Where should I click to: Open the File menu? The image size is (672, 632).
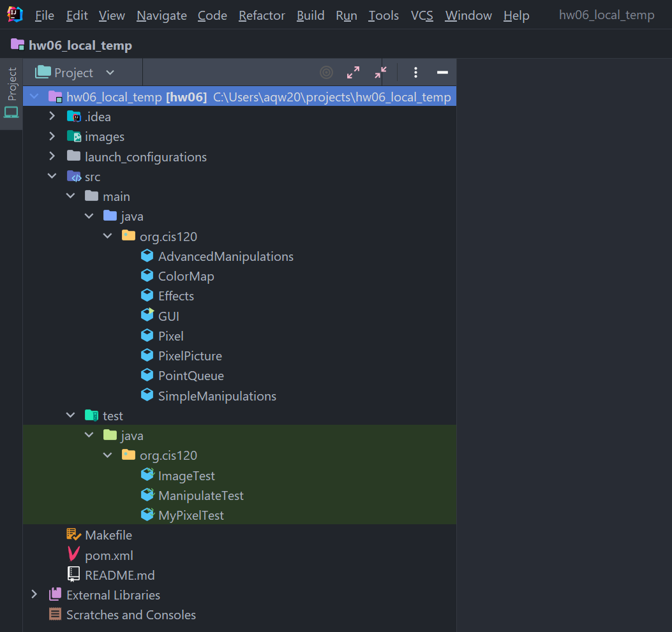(x=45, y=15)
